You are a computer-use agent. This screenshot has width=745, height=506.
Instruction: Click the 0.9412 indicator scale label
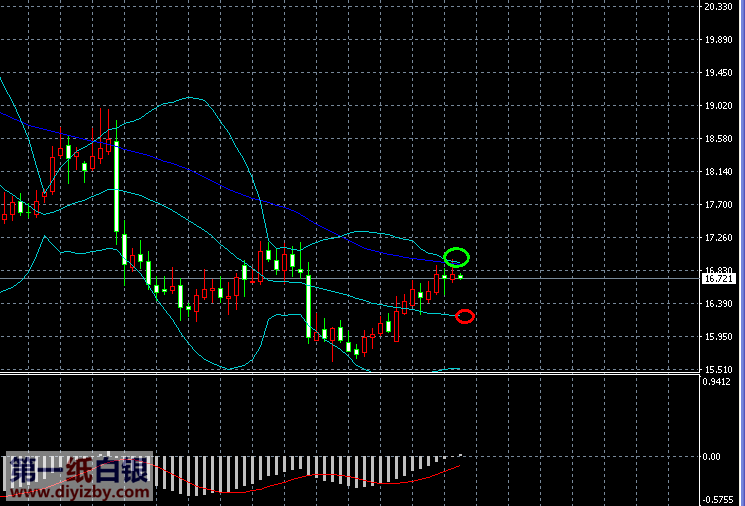pyautogui.click(x=719, y=381)
